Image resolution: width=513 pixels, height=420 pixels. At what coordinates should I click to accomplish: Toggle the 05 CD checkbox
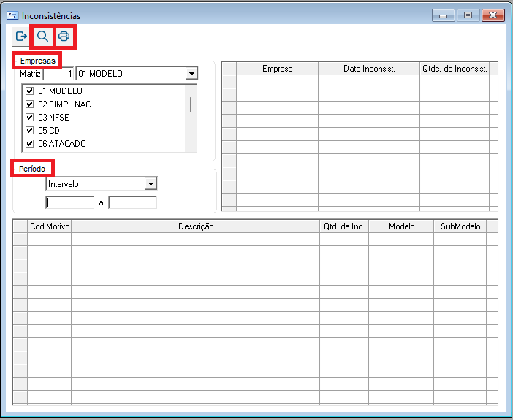[30, 130]
